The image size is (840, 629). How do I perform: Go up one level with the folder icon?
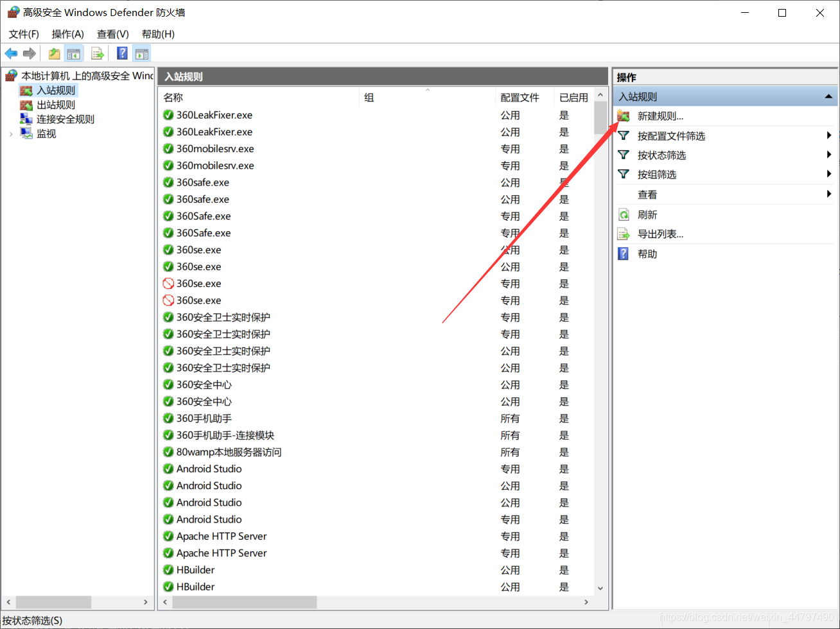(55, 54)
